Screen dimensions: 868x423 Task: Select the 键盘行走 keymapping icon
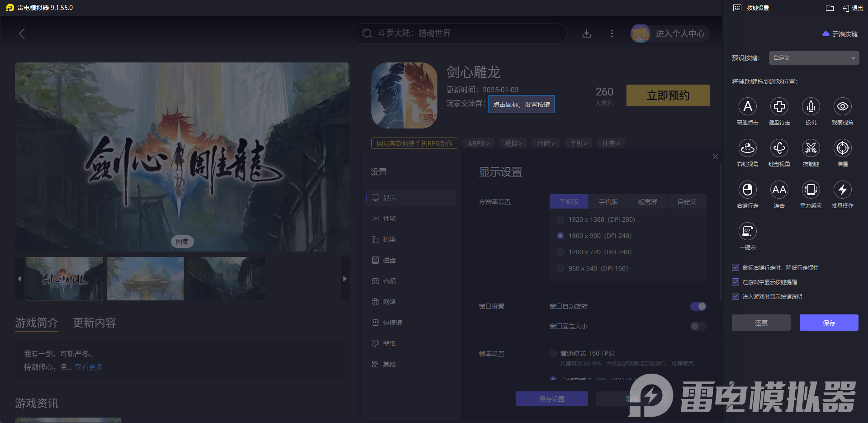tap(779, 107)
